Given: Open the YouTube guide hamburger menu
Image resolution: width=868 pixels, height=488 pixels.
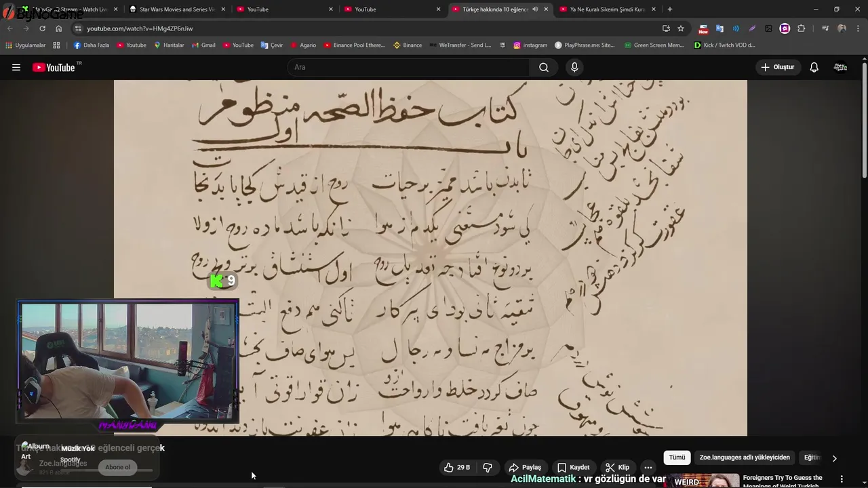Looking at the screenshot, I should click(x=16, y=67).
